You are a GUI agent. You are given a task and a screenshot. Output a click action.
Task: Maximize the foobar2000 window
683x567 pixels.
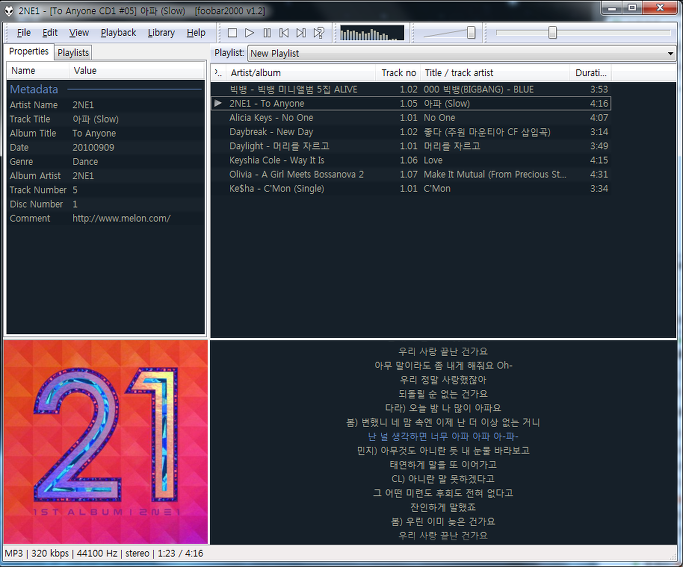[632, 8]
